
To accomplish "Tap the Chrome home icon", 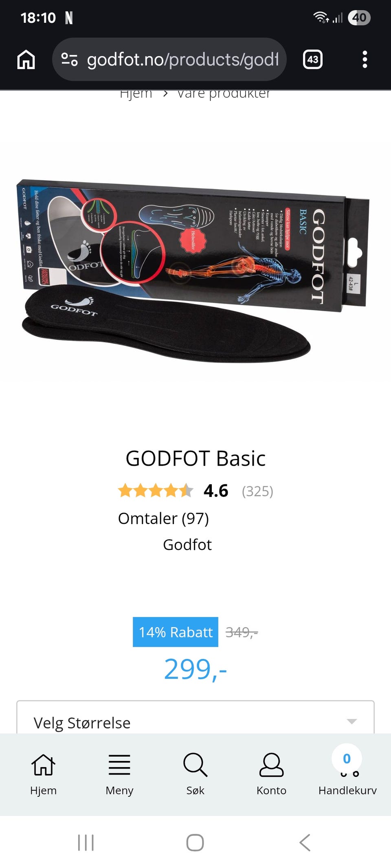I will [x=26, y=59].
